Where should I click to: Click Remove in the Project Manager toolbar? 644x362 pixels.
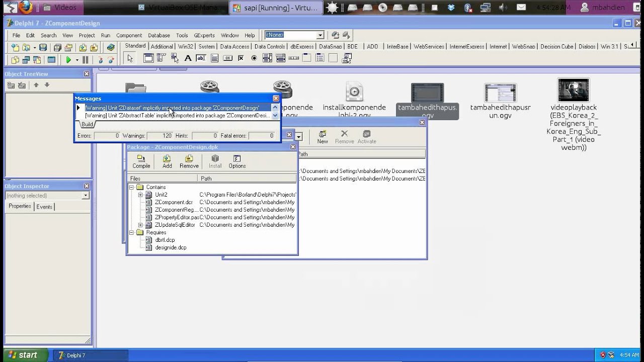pyautogui.click(x=345, y=137)
